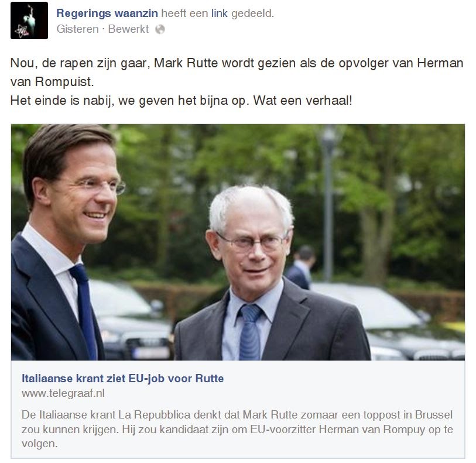This screenshot has height=463, width=476.
Task: Open headline "Italiaanse krant ziet EU-job voor Rutte"
Action: point(122,379)
